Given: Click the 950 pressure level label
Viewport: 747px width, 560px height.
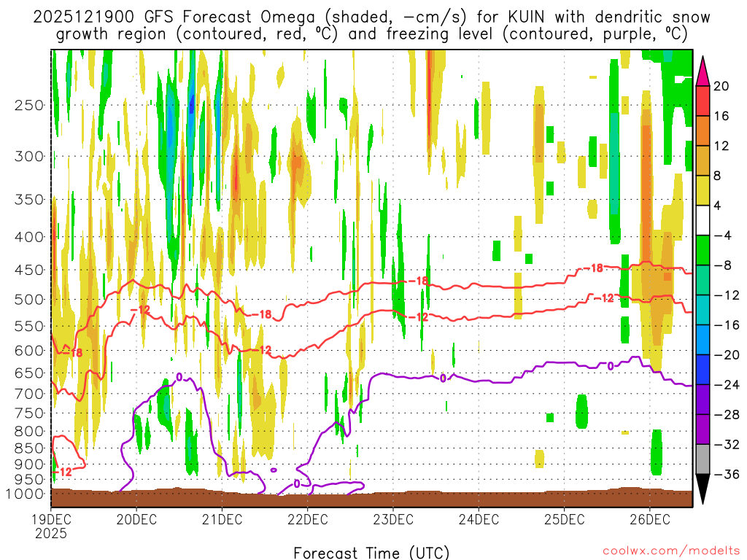Looking at the screenshot, I should pos(29,479).
